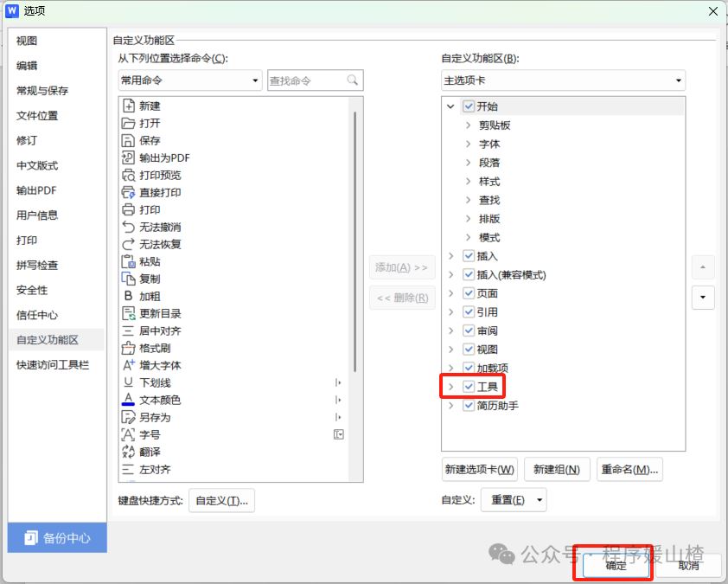Expand the 下划线 submenu arrow

(338, 382)
